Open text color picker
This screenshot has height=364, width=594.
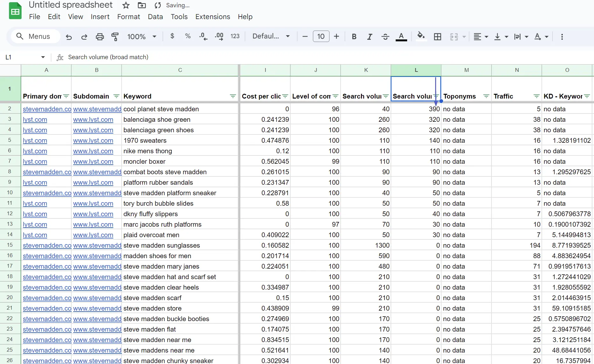[401, 37]
